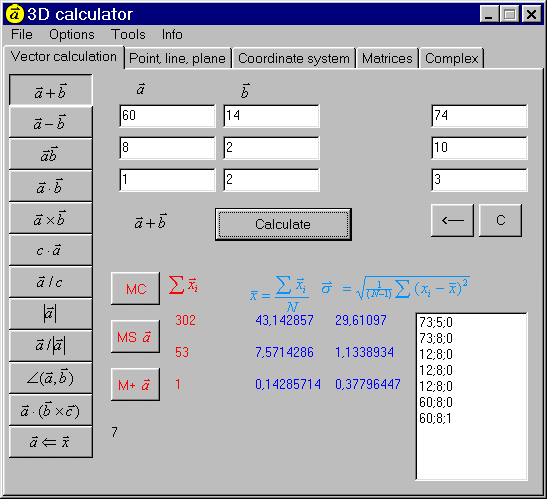Select memory list entry 60;8;0
Viewport: 547px width, 499px height.
436,402
